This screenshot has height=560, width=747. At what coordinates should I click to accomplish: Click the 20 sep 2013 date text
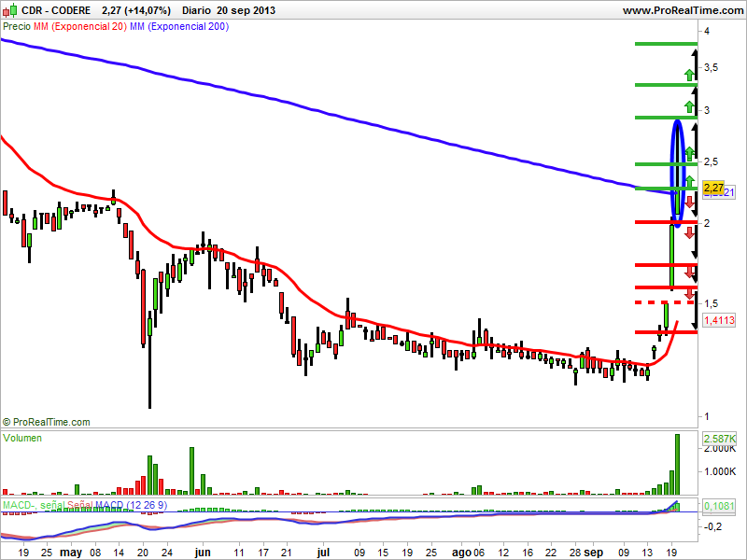pos(246,10)
